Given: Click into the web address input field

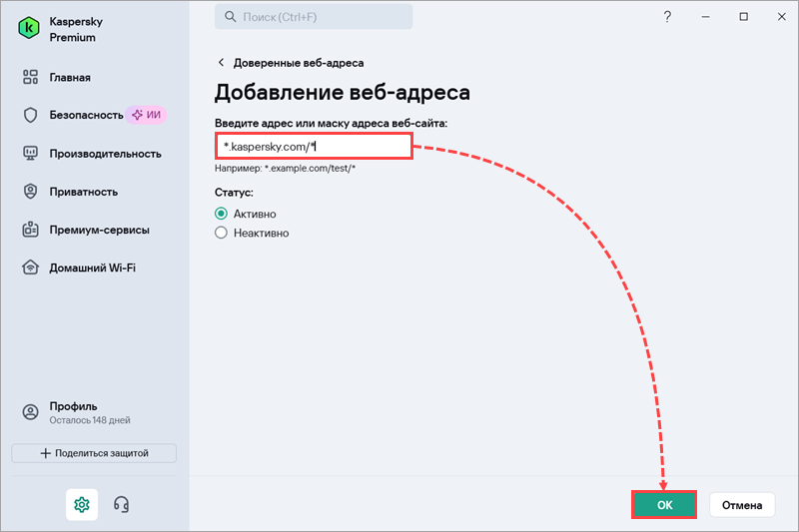Looking at the screenshot, I should (314, 147).
